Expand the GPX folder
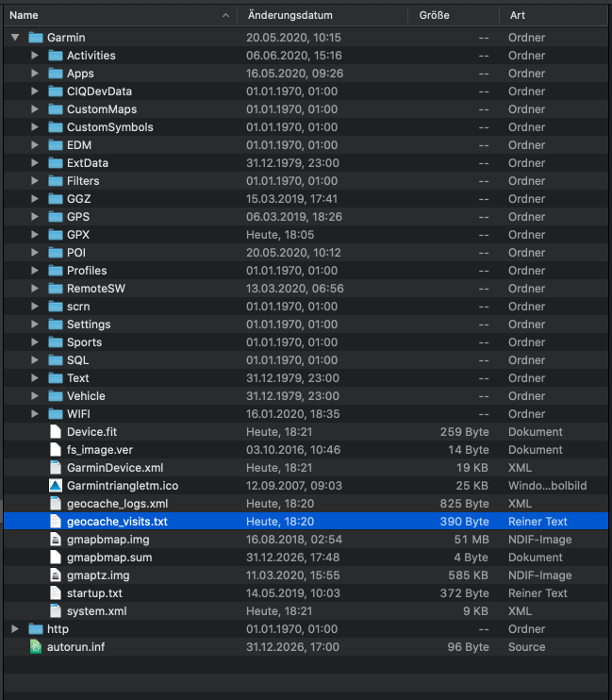612x700 pixels. point(34,235)
